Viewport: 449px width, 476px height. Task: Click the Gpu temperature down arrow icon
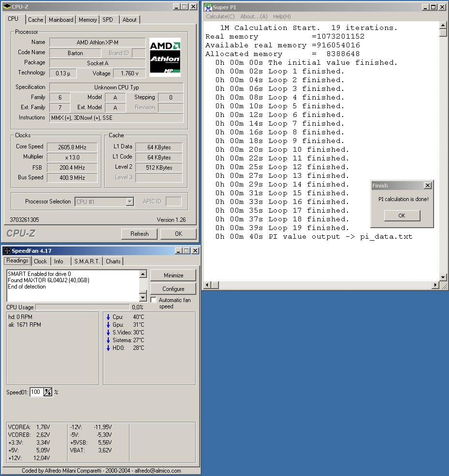(108, 325)
